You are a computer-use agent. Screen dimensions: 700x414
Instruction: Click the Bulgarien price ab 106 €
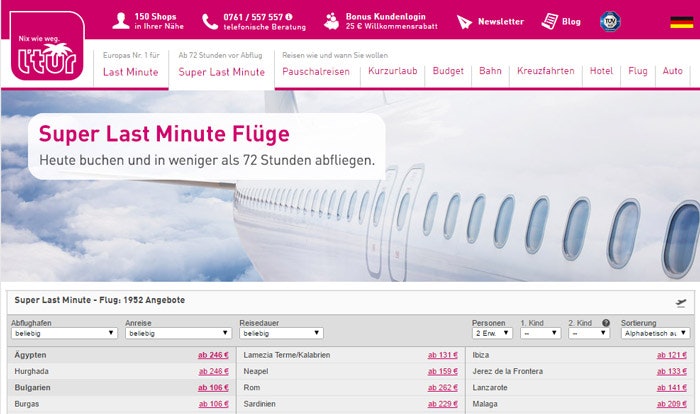click(x=213, y=388)
